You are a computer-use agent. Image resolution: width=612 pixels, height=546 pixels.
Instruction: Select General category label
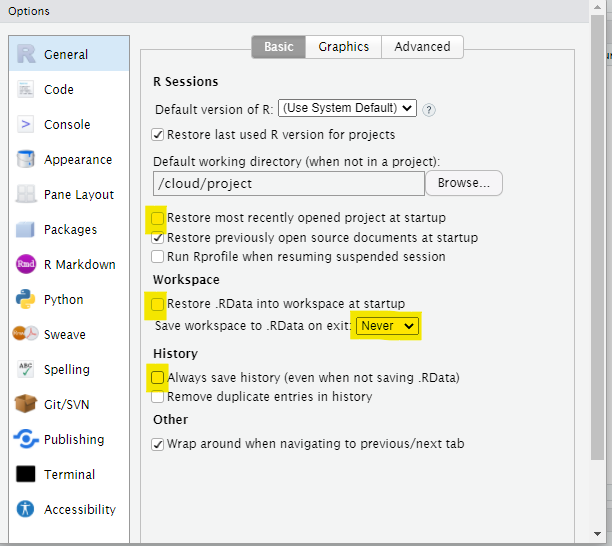point(66,55)
